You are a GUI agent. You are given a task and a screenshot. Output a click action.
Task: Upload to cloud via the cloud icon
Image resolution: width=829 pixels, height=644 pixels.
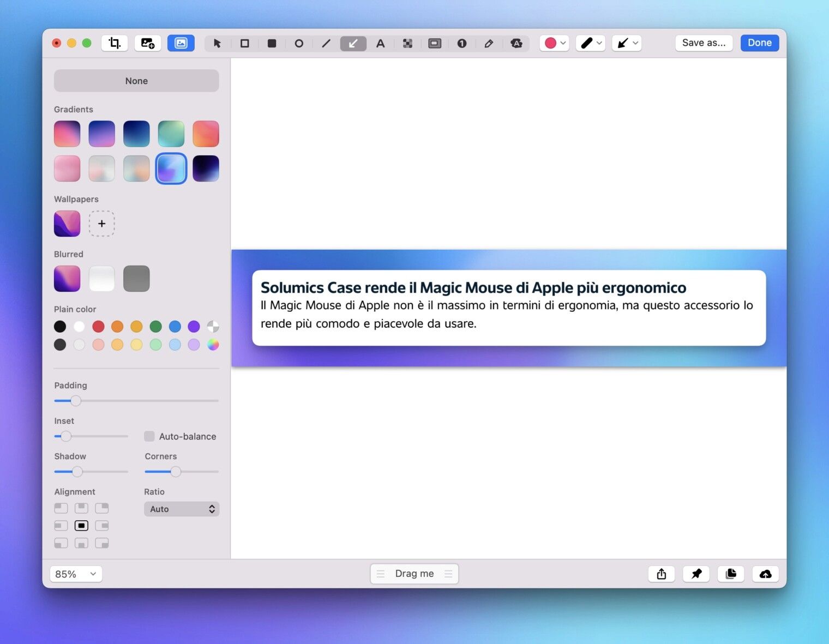click(x=766, y=574)
